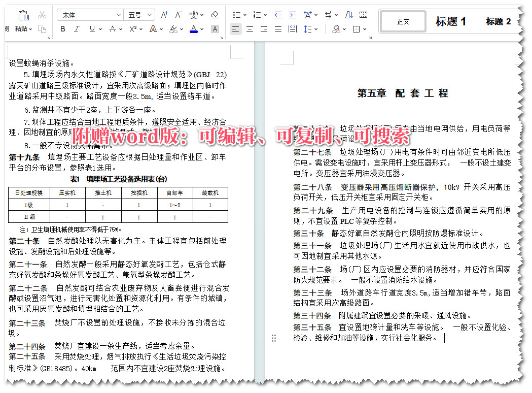Apply the 正文 body text style
Viewport: 532px width, 393px height.
click(402, 22)
